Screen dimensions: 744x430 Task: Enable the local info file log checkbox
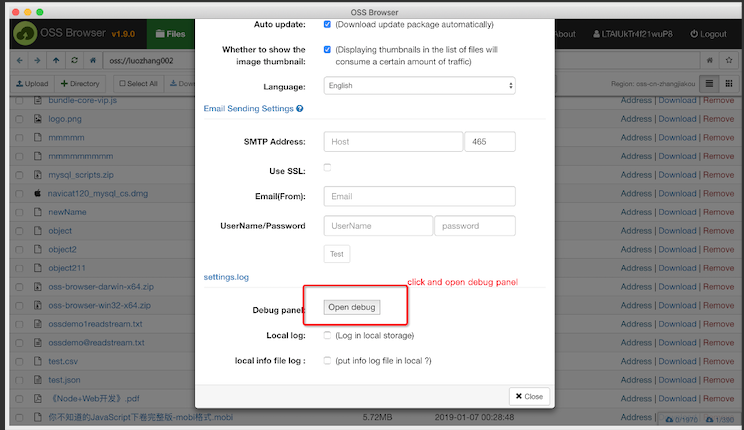pos(327,361)
